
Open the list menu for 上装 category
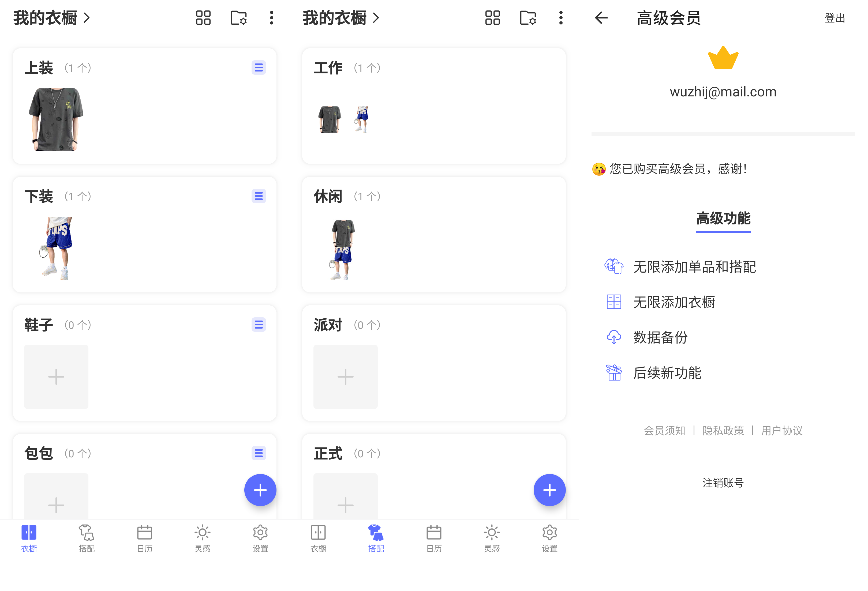[259, 67]
